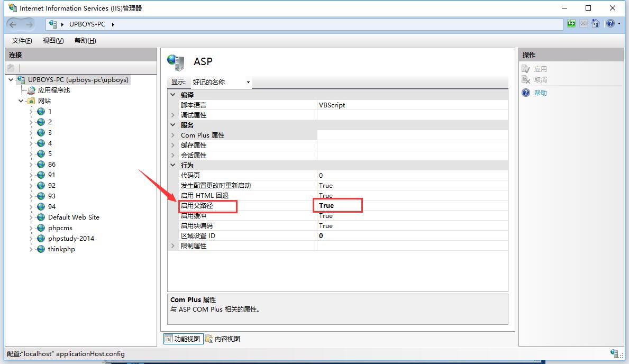Screen dimensions: 629x364
Task: Expand the 限制属性 property group
Action: pos(173,245)
